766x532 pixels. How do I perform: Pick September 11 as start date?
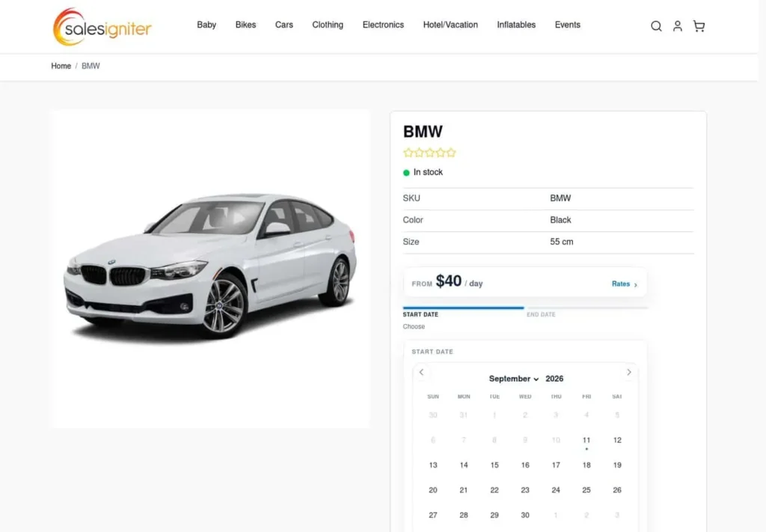pos(586,440)
